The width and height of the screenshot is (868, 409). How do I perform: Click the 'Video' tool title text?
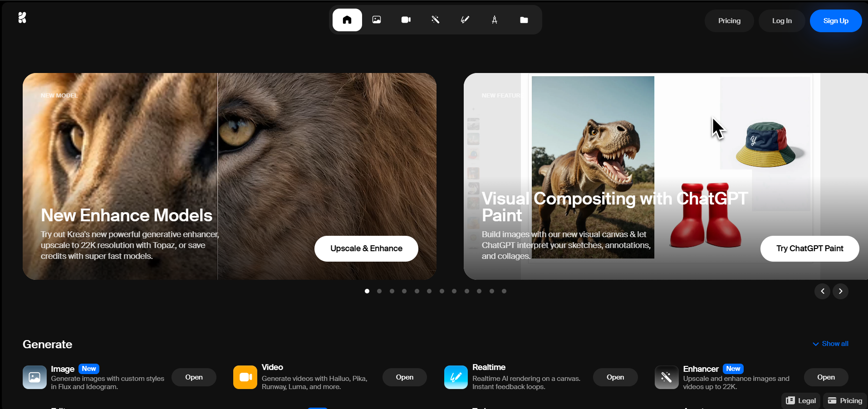click(272, 367)
